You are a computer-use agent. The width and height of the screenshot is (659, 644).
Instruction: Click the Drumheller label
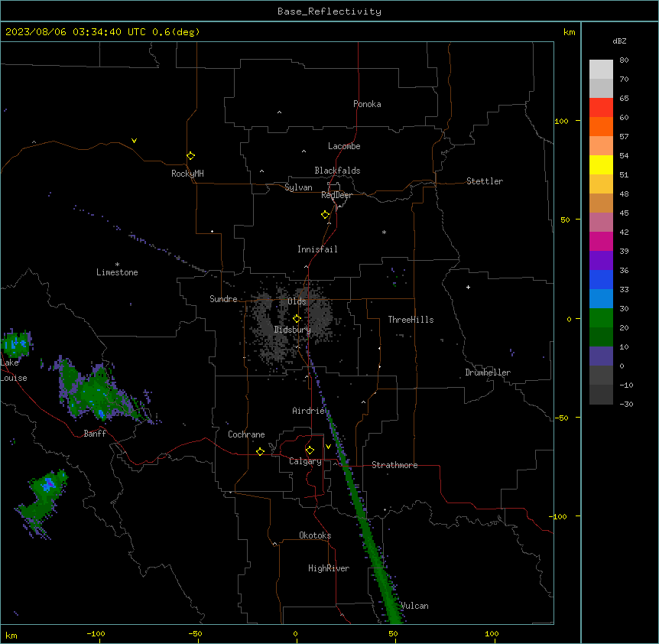pyautogui.click(x=488, y=372)
